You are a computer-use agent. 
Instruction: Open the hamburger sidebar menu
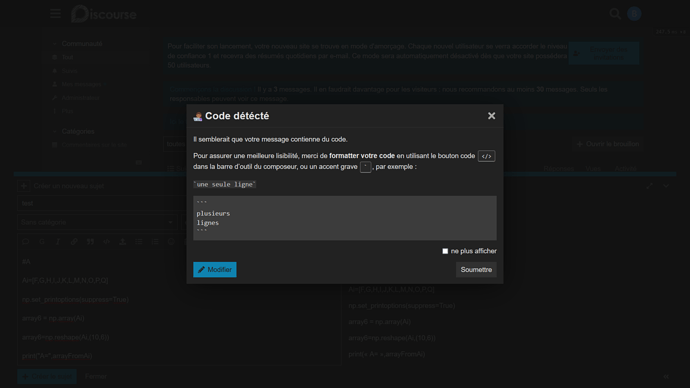(x=55, y=14)
